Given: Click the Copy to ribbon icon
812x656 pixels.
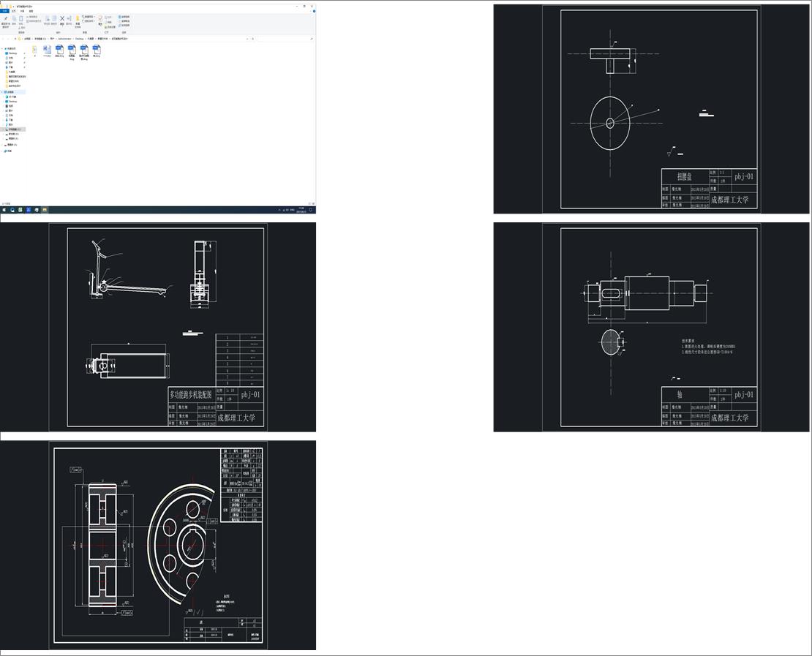Looking at the screenshot, I should 54,18.
